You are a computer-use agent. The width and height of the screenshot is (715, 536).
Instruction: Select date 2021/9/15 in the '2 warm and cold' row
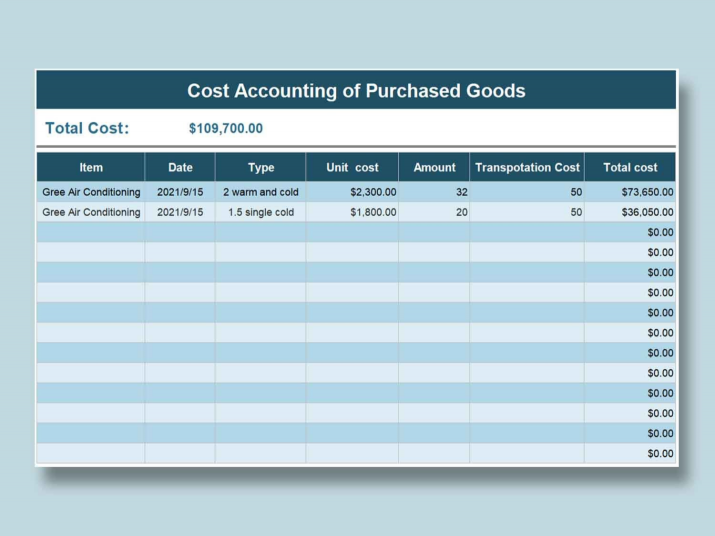[x=180, y=192]
